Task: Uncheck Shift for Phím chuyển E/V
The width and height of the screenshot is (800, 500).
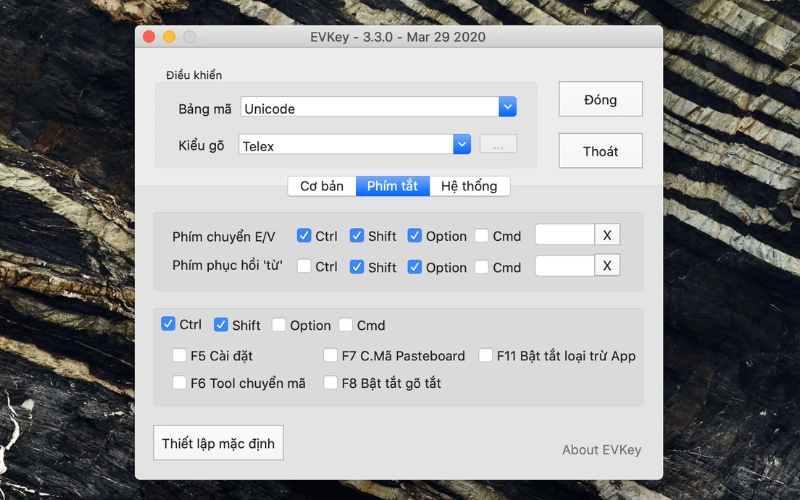Action: (357, 235)
